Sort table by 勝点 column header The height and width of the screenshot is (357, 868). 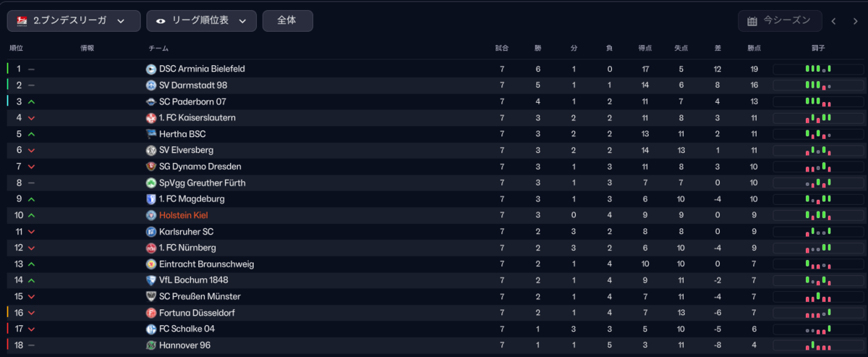pos(754,49)
